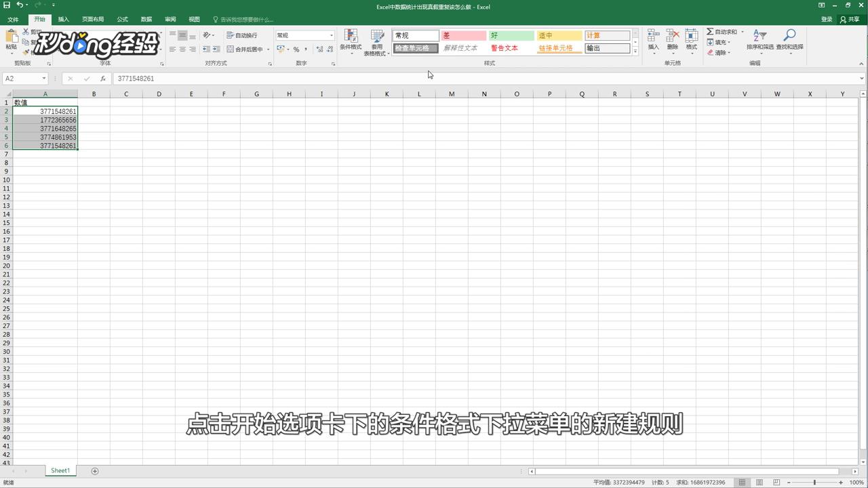Toggle align text left

click(x=173, y=49)
